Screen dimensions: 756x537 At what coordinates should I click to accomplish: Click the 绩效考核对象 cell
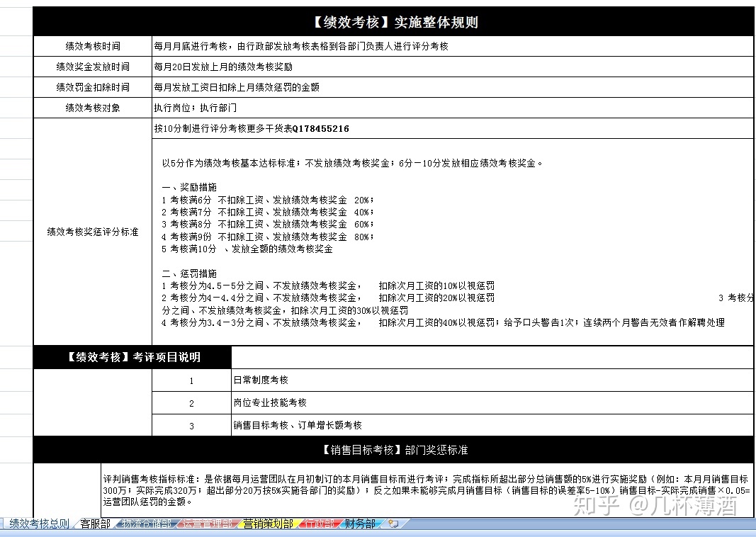pos(91,108)
